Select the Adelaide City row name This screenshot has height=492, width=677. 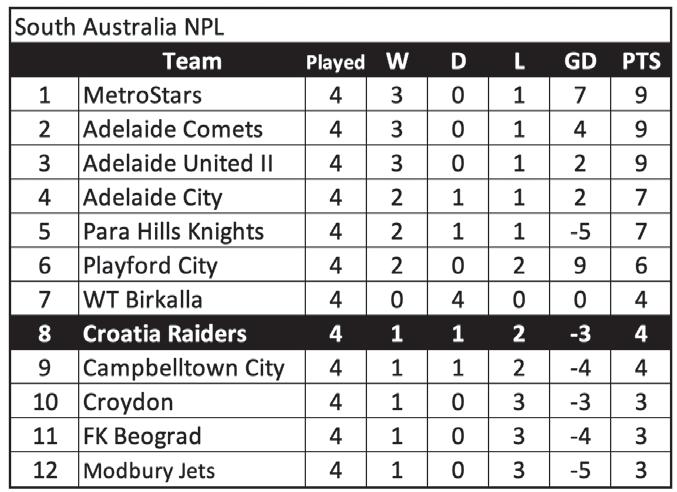point(152,198)
